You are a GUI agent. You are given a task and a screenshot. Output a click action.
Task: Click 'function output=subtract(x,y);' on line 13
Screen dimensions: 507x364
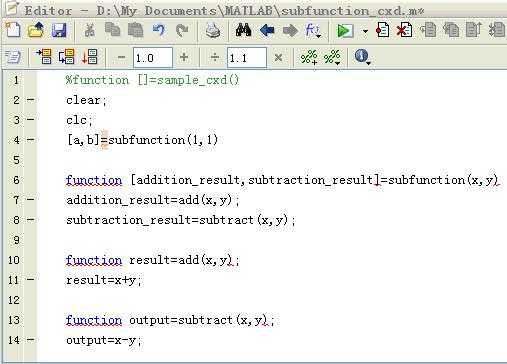(x=170, y=320)
